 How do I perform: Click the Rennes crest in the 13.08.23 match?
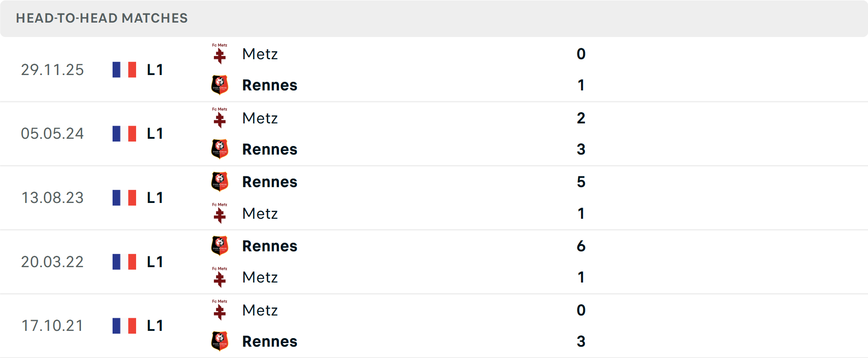(220, 181)
